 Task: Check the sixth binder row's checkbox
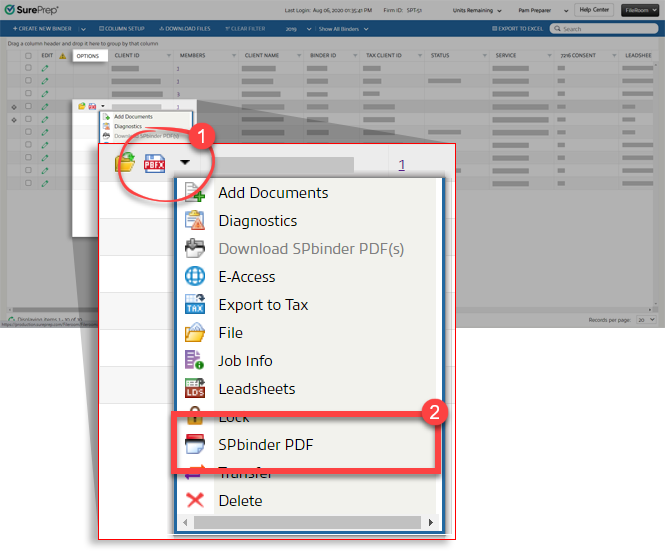(28, 132)
